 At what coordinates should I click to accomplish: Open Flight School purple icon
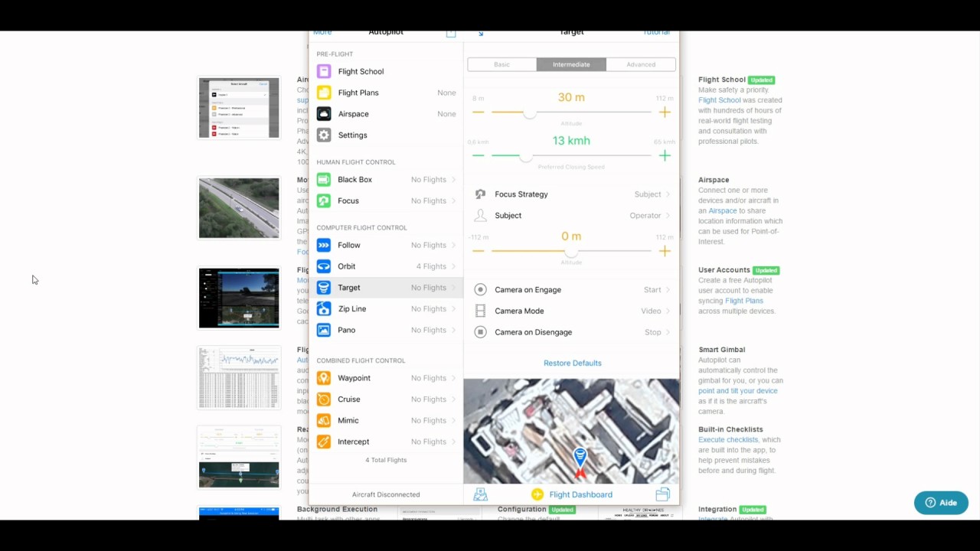(324, 71)
